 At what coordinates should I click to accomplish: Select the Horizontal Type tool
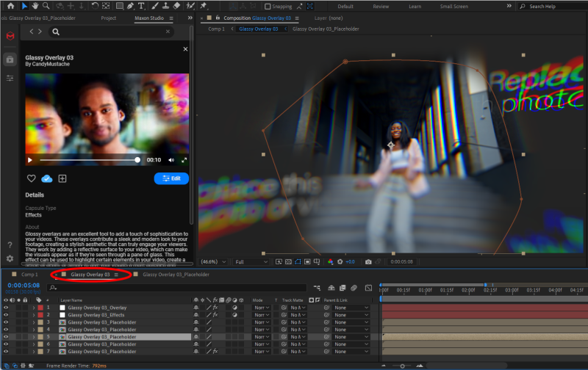tap(140, 6)
